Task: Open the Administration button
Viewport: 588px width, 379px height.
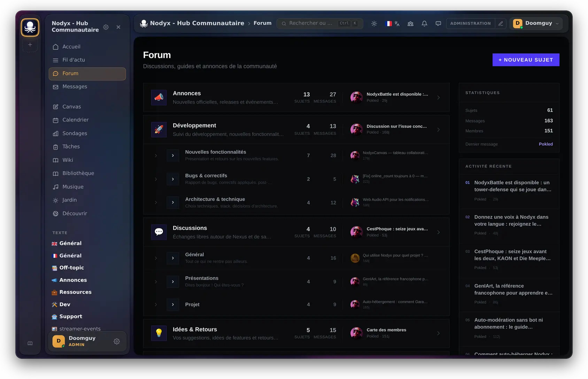Action: click(470, 23)
